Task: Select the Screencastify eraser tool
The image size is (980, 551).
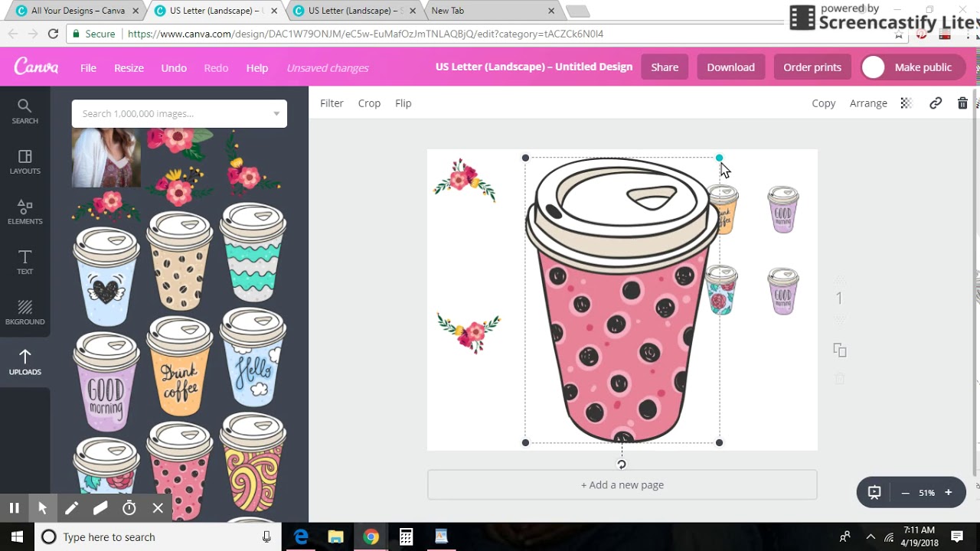Action: tap(100, 508)
